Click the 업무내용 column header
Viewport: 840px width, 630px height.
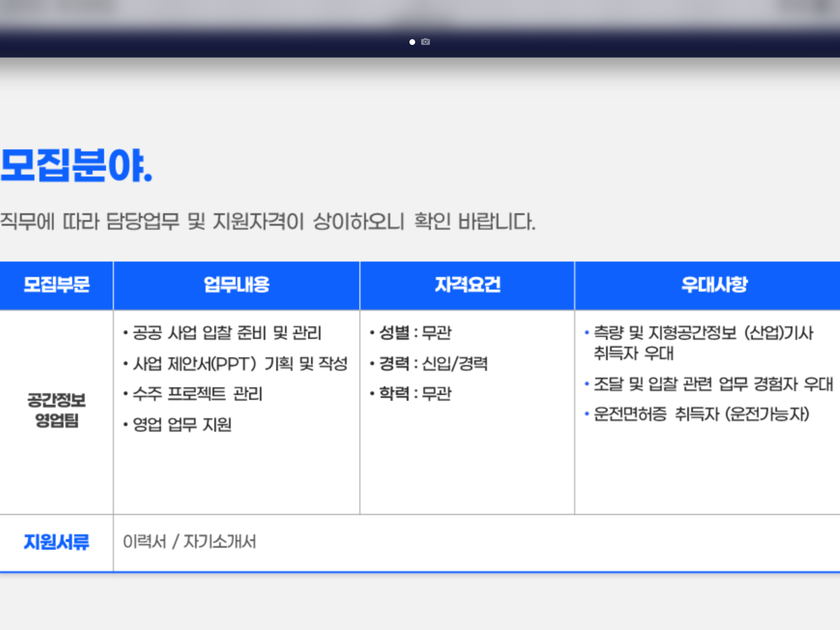236,285
